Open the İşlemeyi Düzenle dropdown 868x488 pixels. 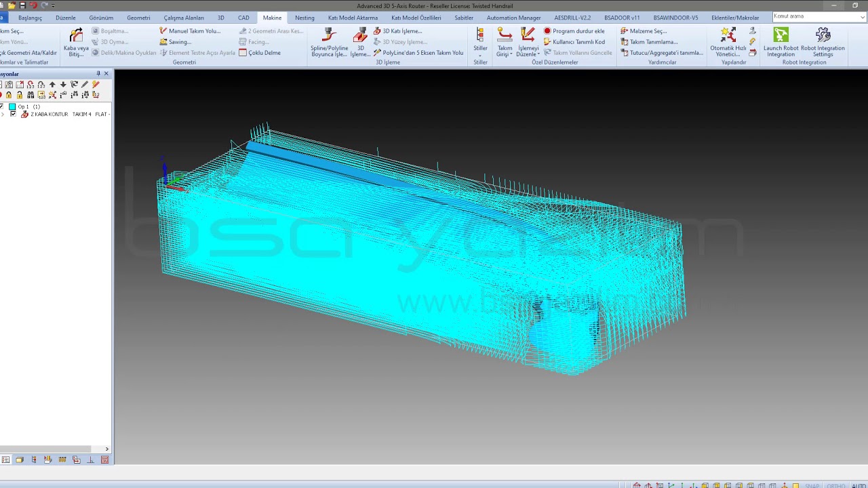coord(528,41)
